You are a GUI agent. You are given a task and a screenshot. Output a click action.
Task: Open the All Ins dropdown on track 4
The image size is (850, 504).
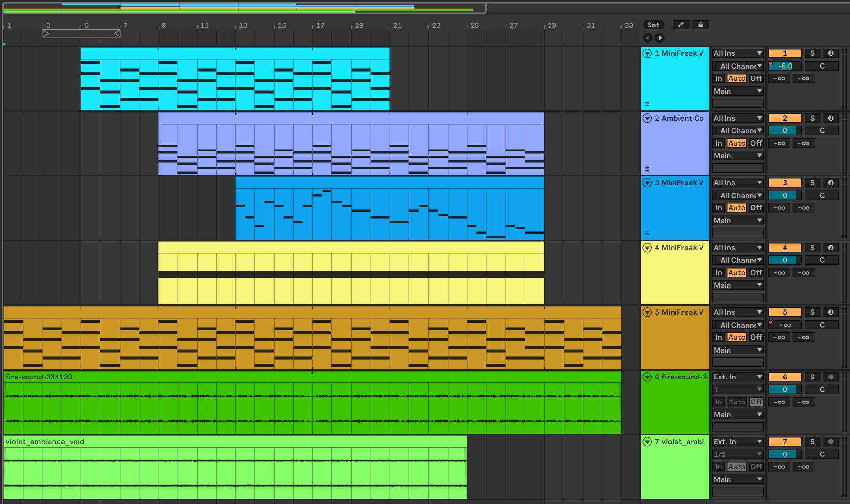coord(738,248)
